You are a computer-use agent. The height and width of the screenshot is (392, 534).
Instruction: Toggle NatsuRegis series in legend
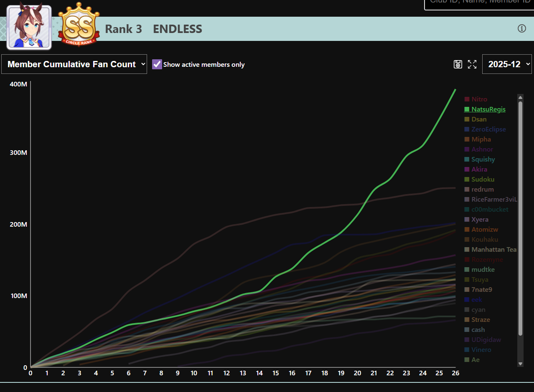tap(485, 109)
